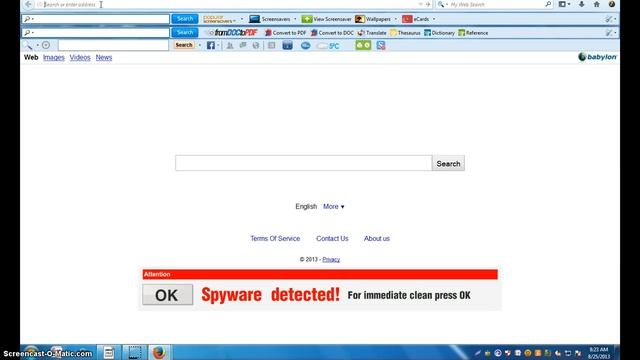Click View Screensaver toolbar button
Viewport: 640px width, 360px height.
327,19
